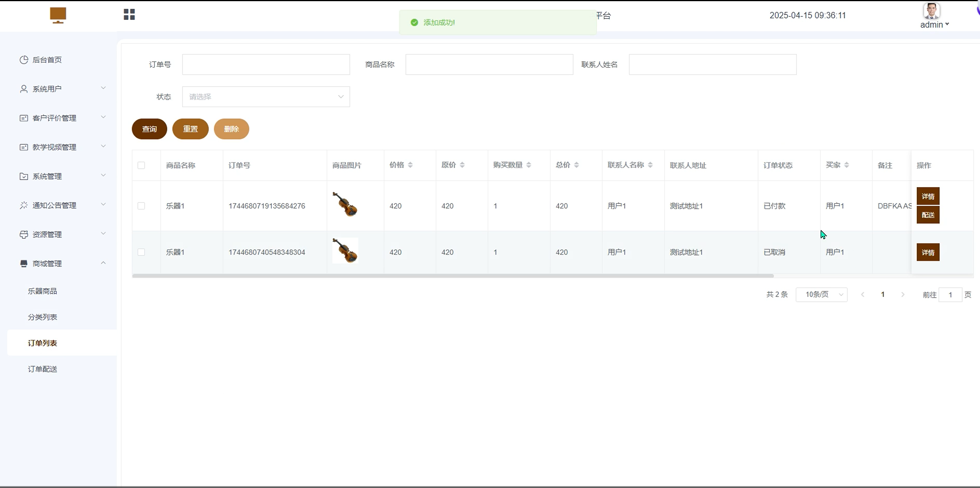The height and width of the screenshot is (488, 980).
Task: Open 乐器商品 in sidebar
Action: coord(43,291)
